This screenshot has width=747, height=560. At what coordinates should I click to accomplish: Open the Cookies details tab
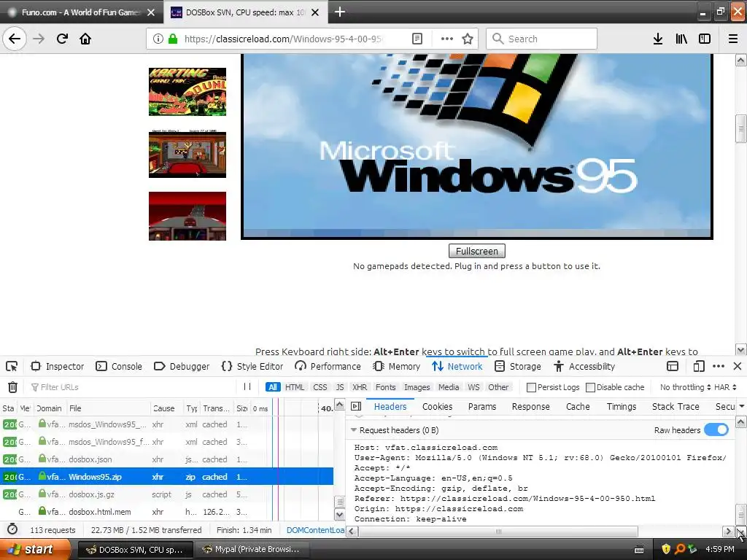438,406
